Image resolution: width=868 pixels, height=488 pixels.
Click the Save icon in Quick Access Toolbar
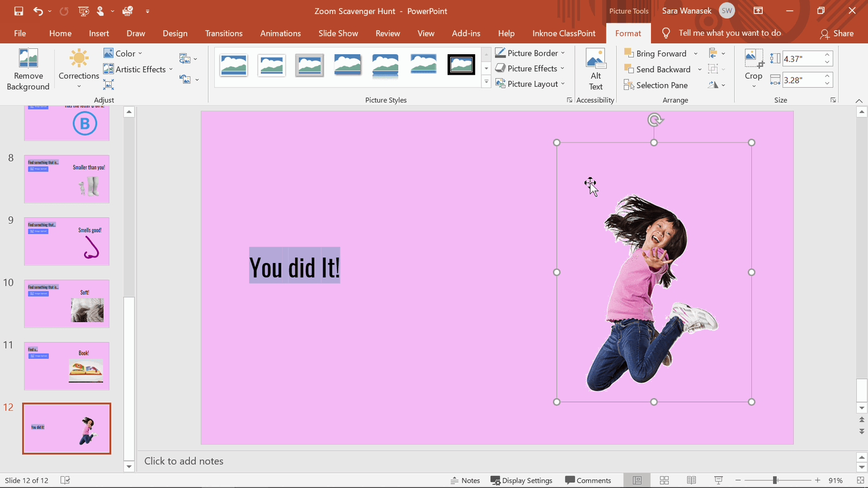pos(18,11)
